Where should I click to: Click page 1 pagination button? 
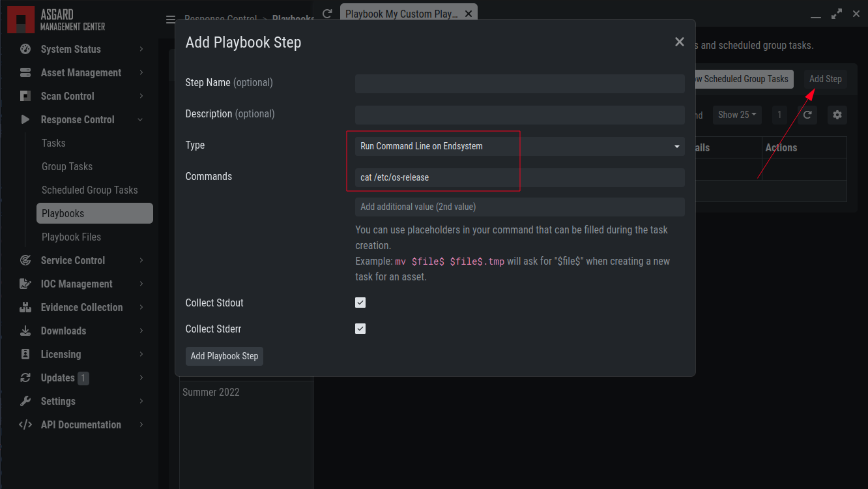click(779, 115)
